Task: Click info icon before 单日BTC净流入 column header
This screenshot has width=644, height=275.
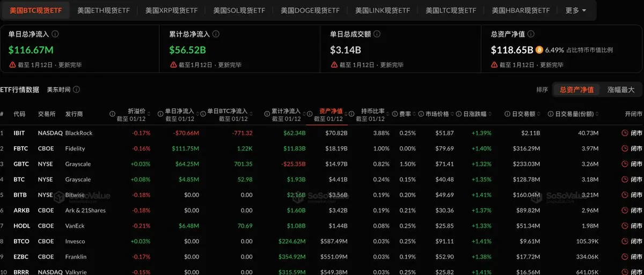Action: [203, 114]
